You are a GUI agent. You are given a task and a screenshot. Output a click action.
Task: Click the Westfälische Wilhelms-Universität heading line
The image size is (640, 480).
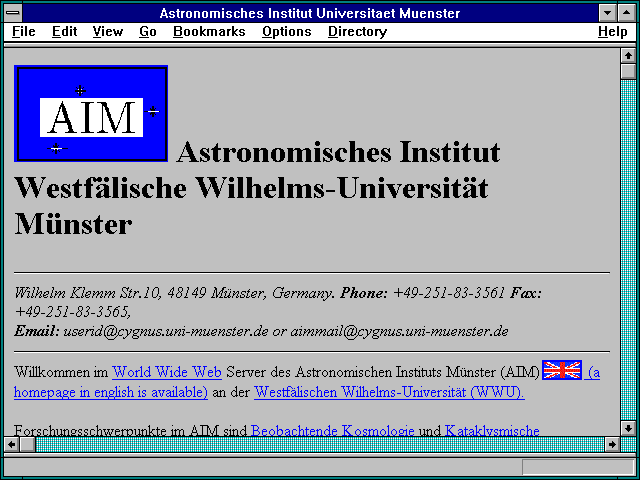[251, 188]
